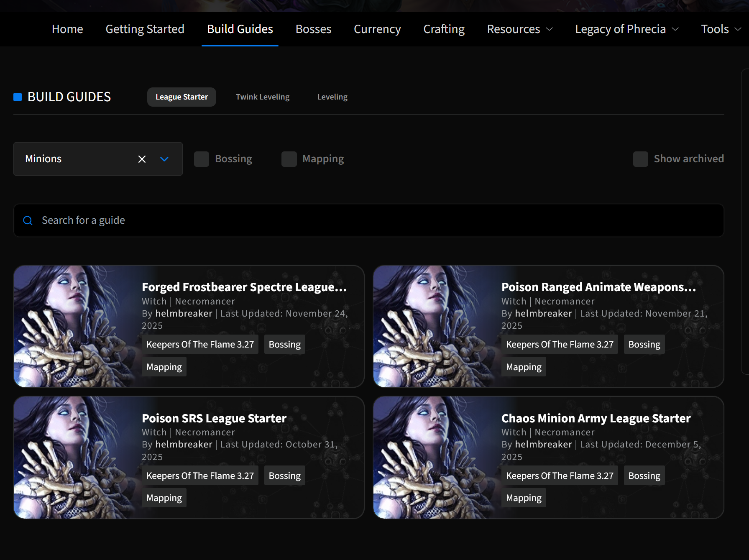
Task: Clear the Minions filter selection
Action: coord(142,159)
